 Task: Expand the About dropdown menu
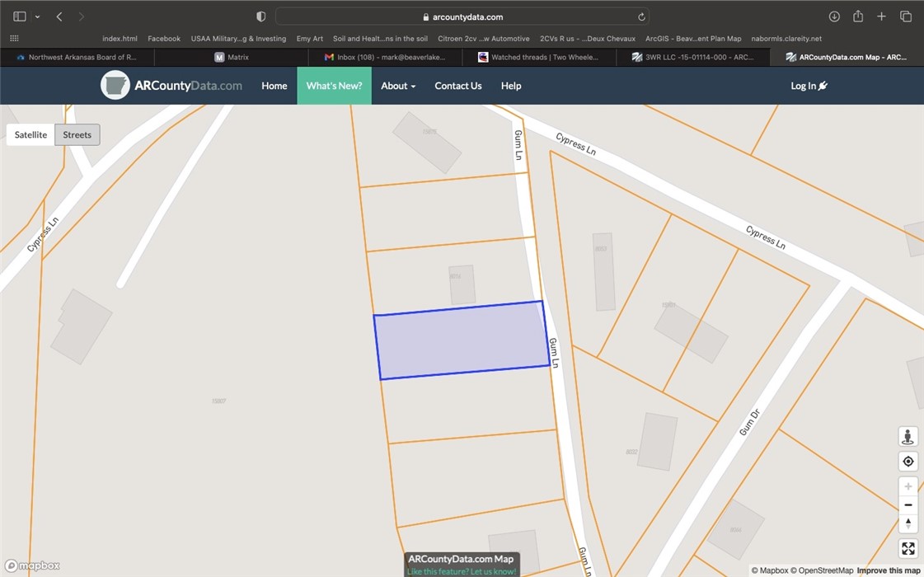click(398, 86)
